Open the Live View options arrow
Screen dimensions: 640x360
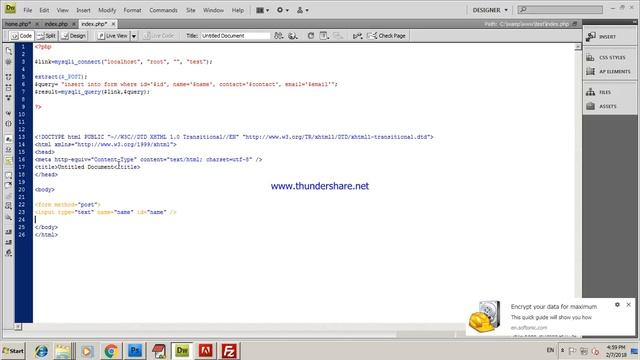tap(133, 36)
